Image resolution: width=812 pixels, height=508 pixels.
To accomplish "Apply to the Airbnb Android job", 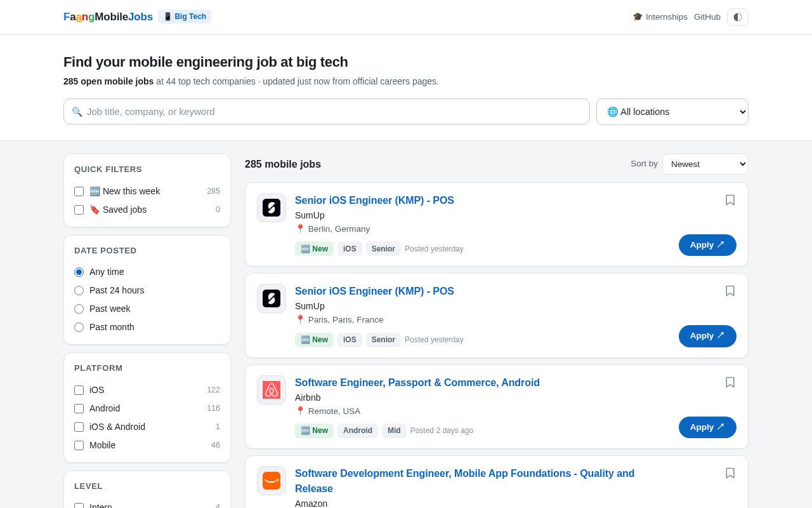I will coord(707,427).
